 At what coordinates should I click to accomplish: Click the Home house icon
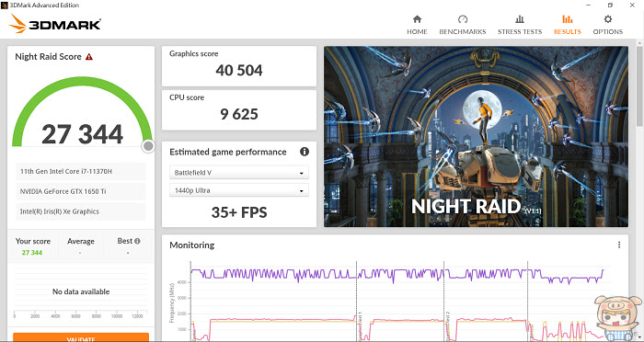[x=417, y=19]
